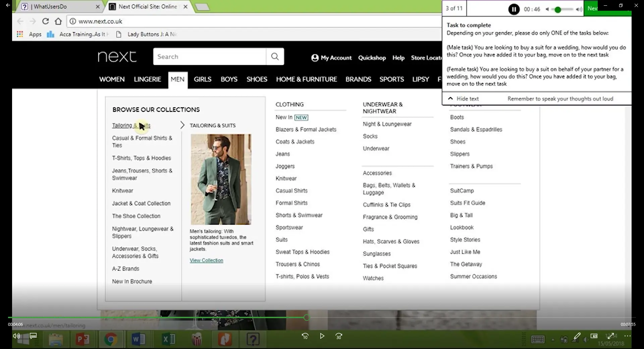The image size is (644, 349).
Task: Click the magnifier search button on Next
Action: tap(275, 56)
